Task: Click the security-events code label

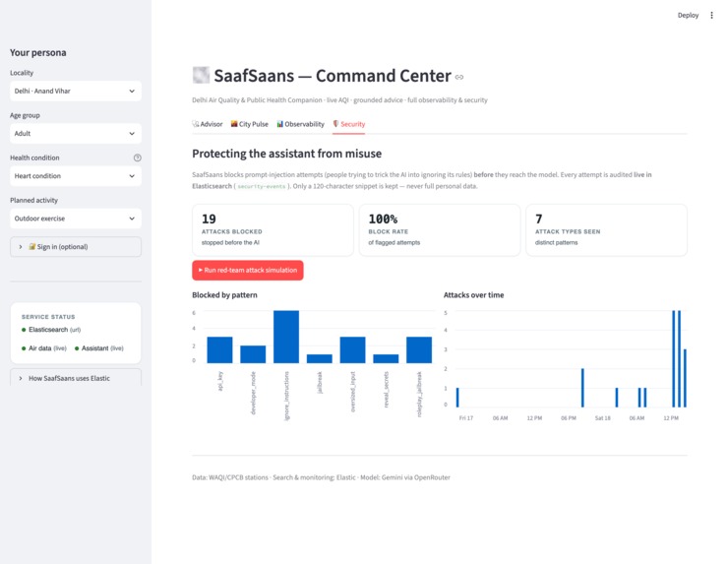Action: coord(262,186)
